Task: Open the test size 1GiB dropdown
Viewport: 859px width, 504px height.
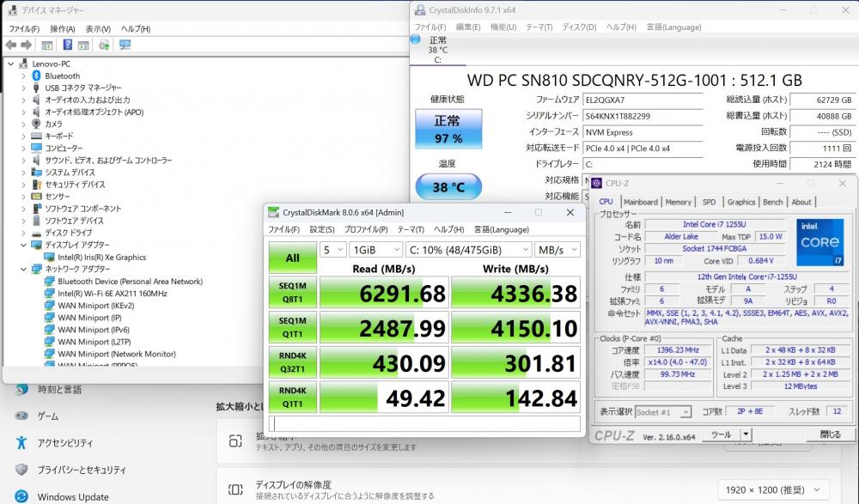Action: (x=375, y=250)
